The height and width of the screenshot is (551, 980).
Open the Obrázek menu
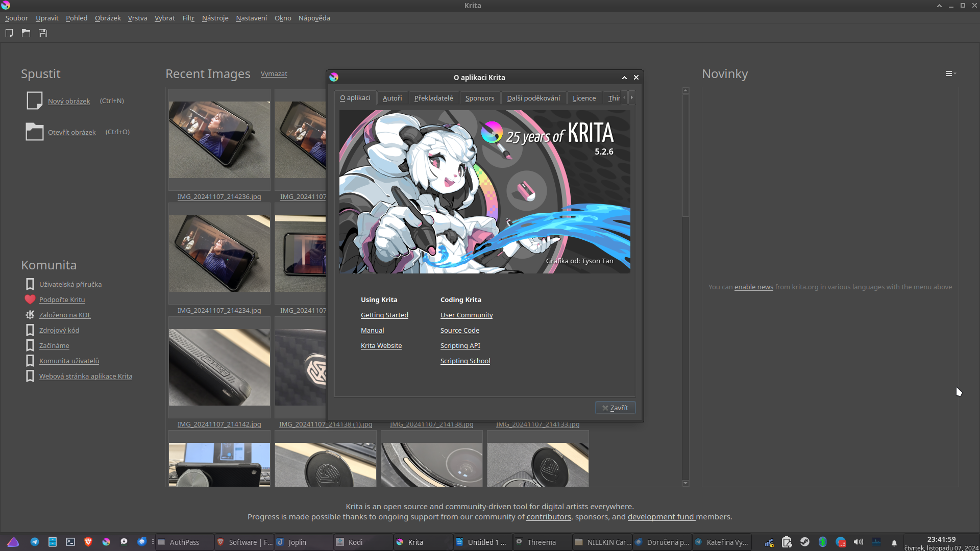108,18
